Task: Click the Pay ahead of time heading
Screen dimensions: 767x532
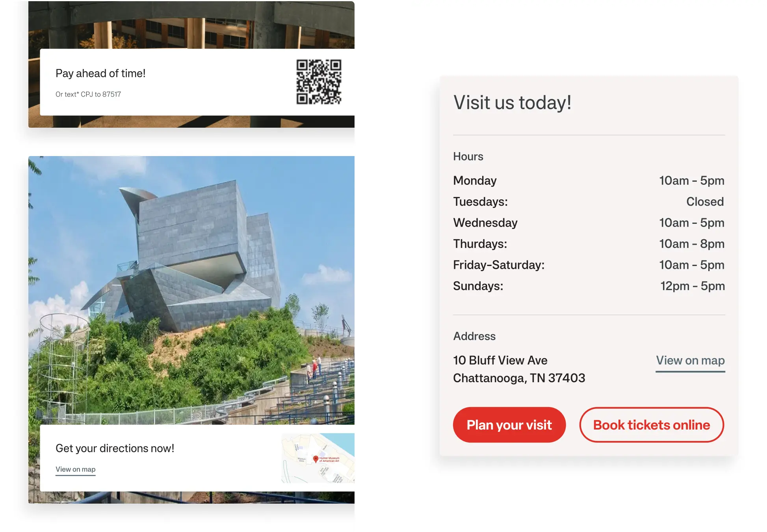Action: pyautogui.click(x=100, y=73)
